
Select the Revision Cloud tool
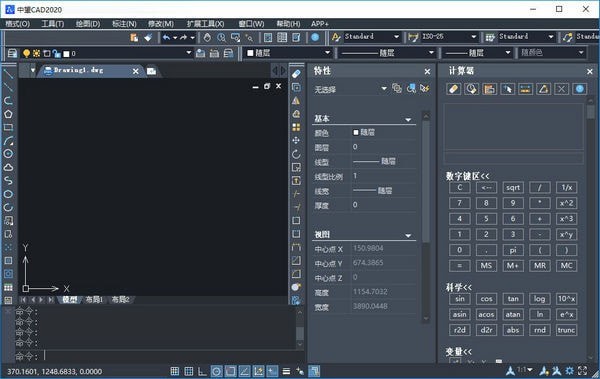coord(8,167)
